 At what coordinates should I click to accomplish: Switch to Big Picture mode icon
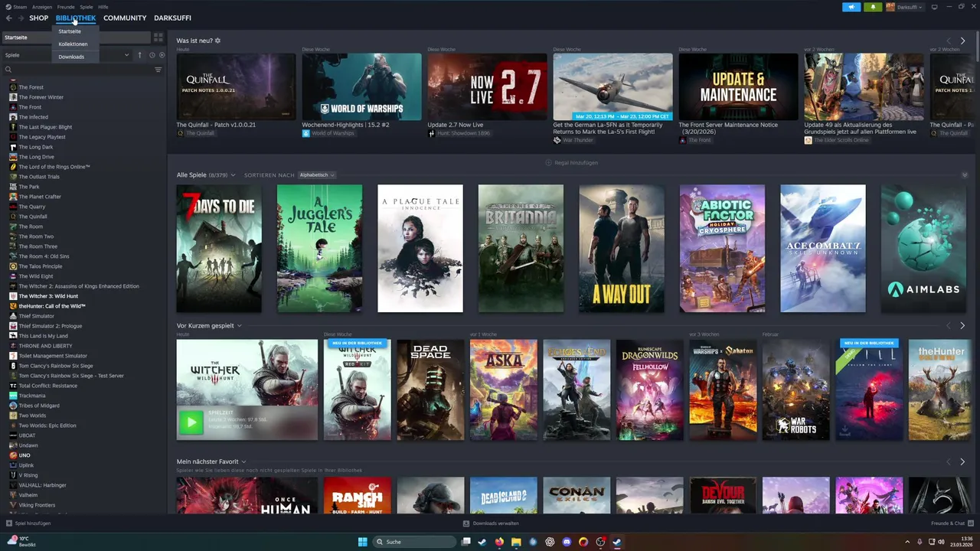[x=934, y=7]
